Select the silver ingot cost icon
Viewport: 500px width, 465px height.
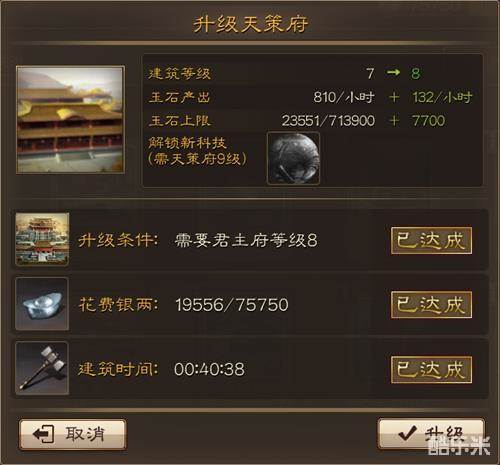(42, 304)
